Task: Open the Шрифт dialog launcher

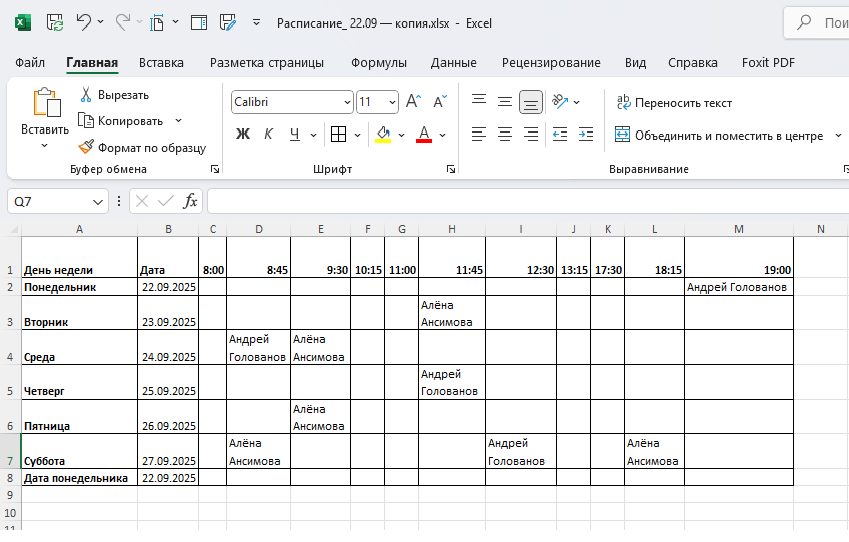Action: click(x=450, y=169)
